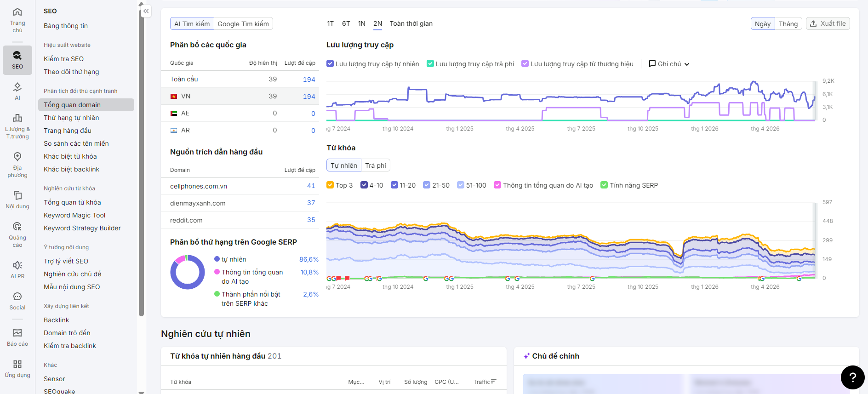Toggle Lưu lượng truy cập trả phí checkbox
This screenshot has height=394, width=868.
coord(430,63)
